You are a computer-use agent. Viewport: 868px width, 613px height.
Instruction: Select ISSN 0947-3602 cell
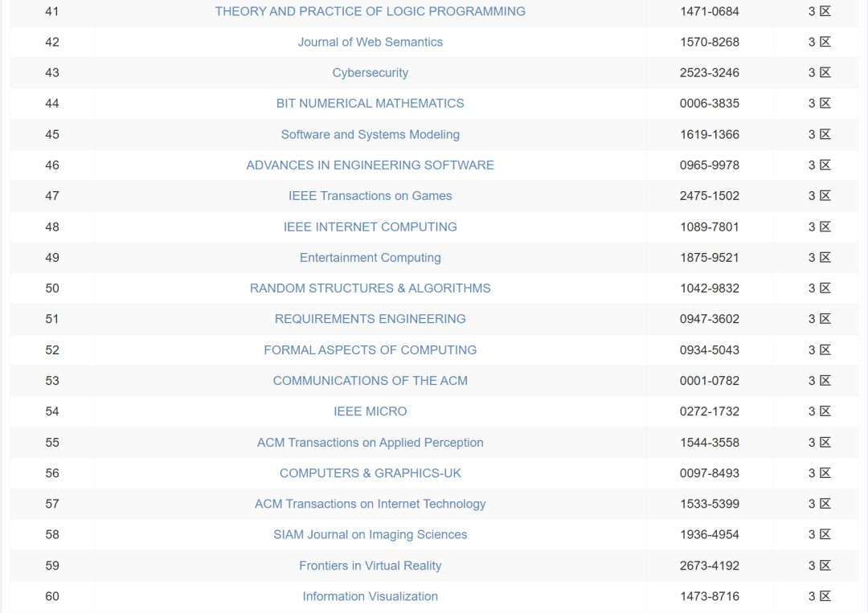(x=709, y=319)
